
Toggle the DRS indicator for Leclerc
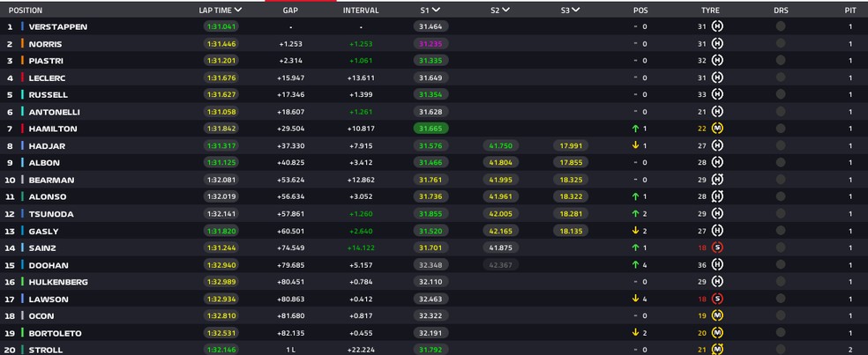click(x=781, y=78)
